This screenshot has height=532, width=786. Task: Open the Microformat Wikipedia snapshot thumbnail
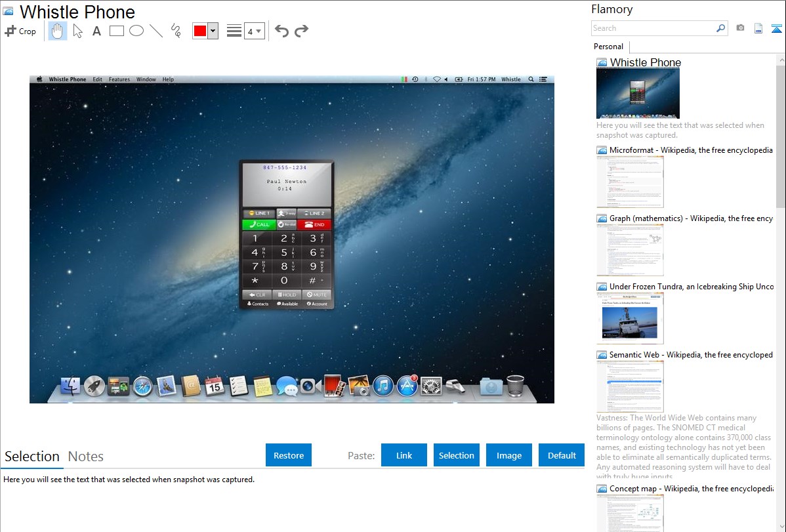tap(630, 182)
